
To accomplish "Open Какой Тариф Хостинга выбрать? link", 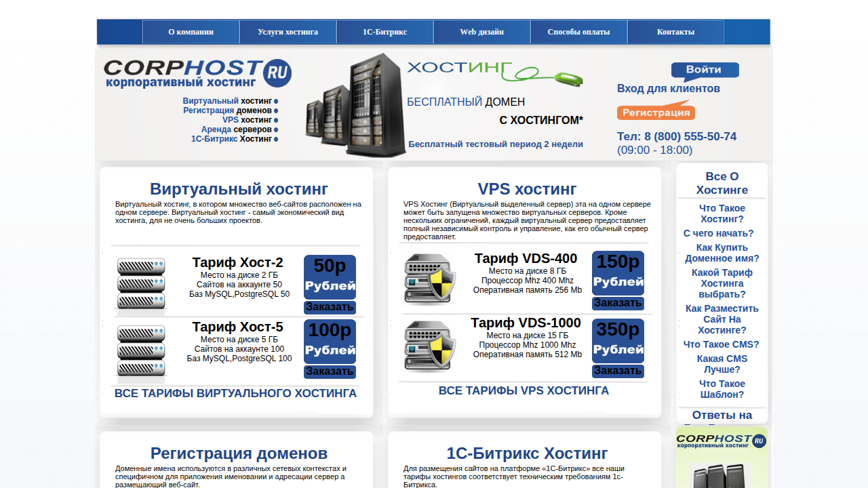I will (722, 283).
